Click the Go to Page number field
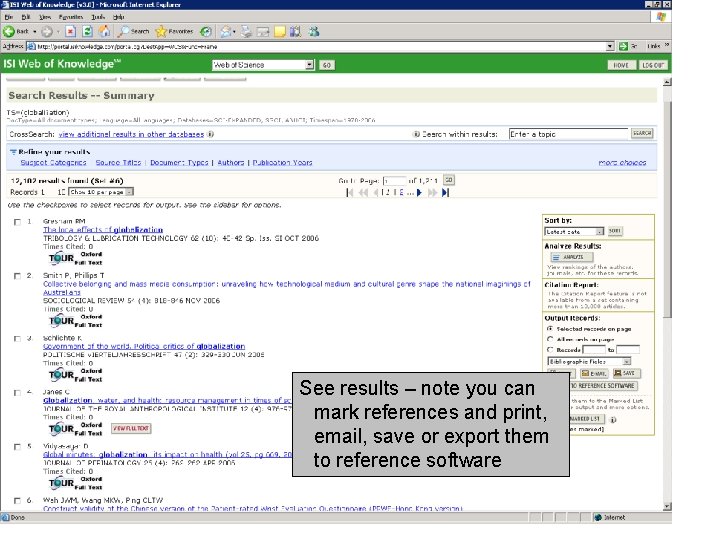Screen dimensions: 720x540 point(394,180)
